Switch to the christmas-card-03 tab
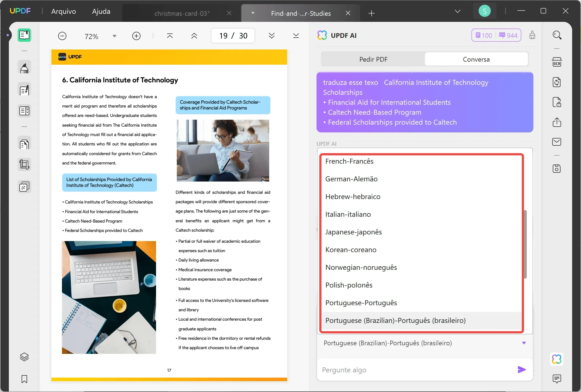Viewport: 581px width, 392px height. point(182,13)
